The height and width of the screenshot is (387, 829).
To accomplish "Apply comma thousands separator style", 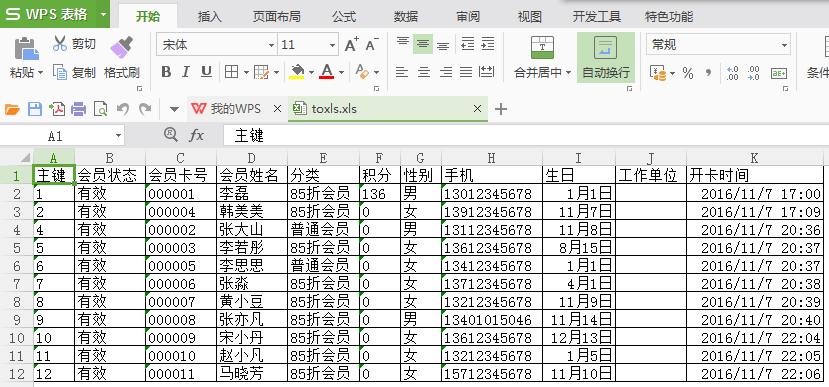I will (708, 72).
